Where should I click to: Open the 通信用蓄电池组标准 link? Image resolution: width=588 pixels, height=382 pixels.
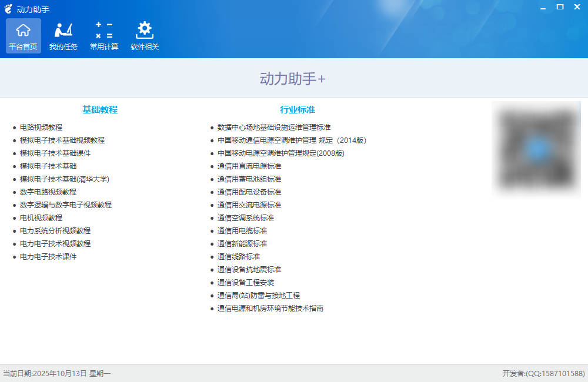click(249, 179)
